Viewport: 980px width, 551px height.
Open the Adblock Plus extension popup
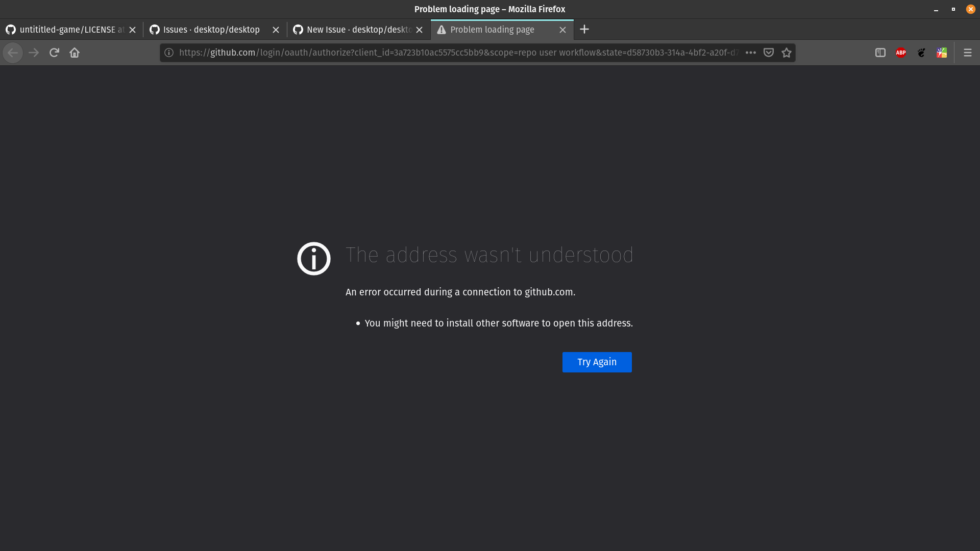click(901, 53)
